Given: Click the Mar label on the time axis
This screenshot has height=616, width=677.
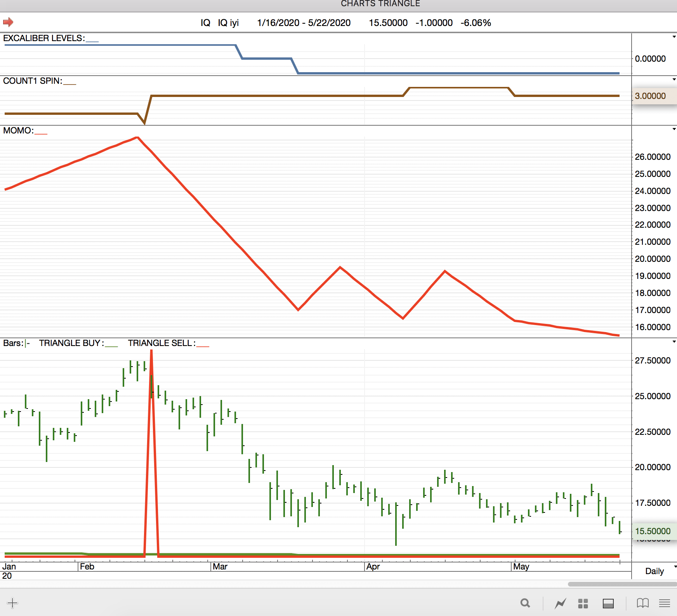Looking at the screenshot, I should click(220, 566).
